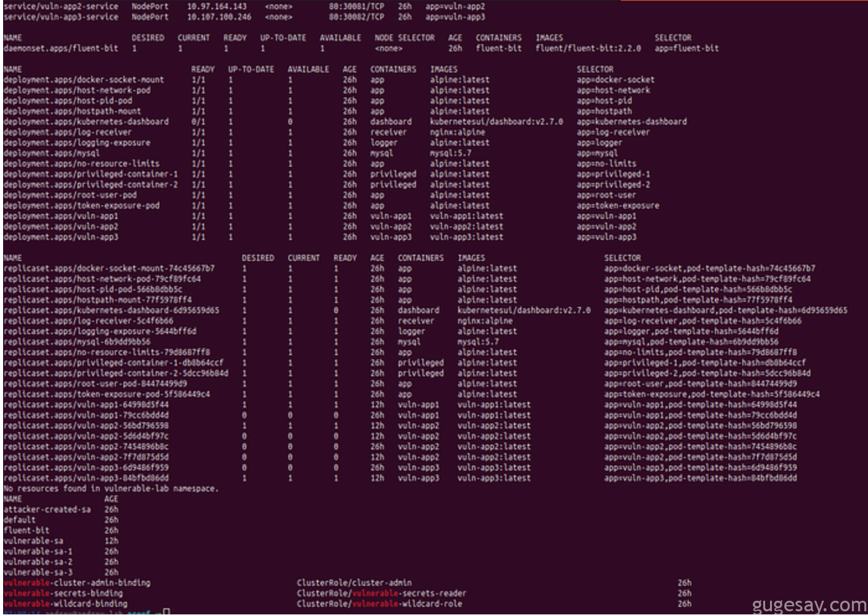Click fluent/fluent-bit:2.2.0 image text
This screenshot has height=615, width=868.
588,48
